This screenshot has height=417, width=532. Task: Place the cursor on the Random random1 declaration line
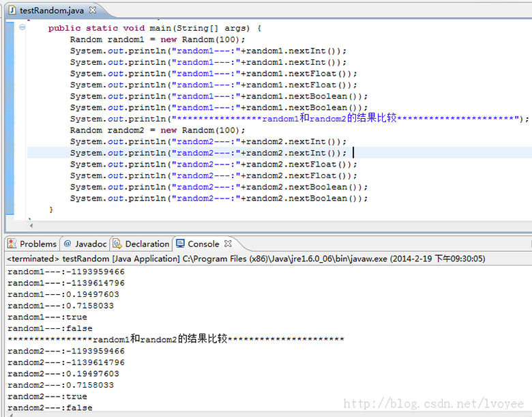pyautogui.click(x=157, y=40)
